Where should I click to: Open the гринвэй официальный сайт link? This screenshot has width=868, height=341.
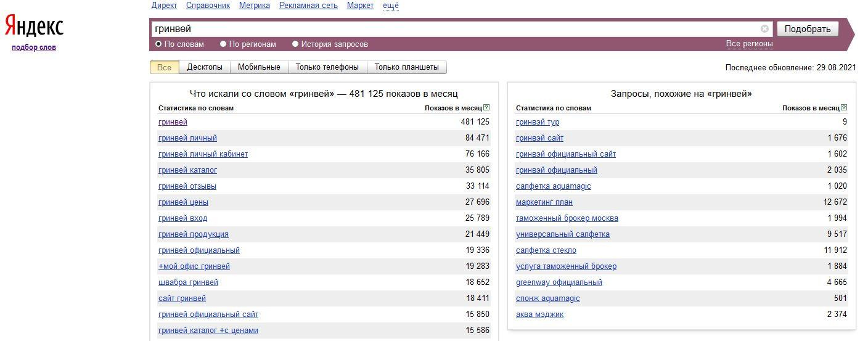pos(566,154)
